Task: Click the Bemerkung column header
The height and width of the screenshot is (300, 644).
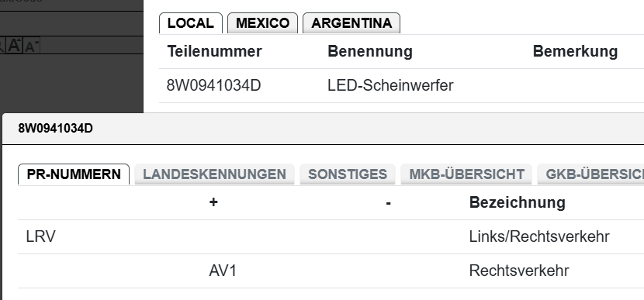Action: click(x=575, y=51)
